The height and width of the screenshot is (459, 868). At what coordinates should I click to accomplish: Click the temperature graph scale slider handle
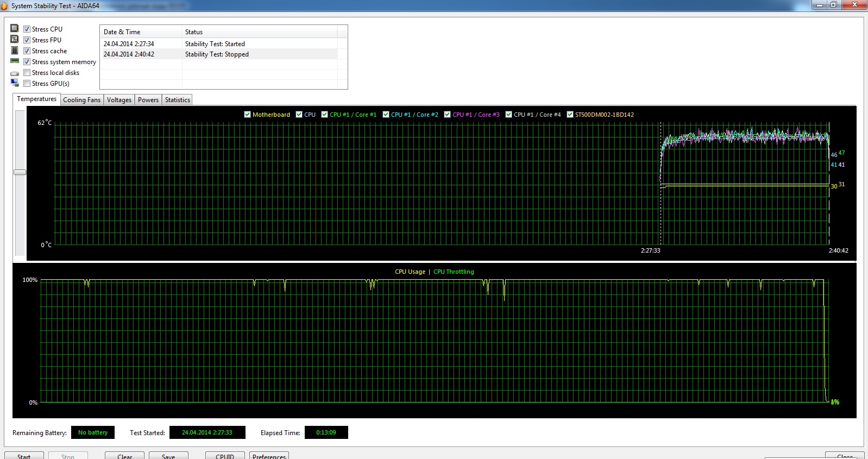(20, 172)
